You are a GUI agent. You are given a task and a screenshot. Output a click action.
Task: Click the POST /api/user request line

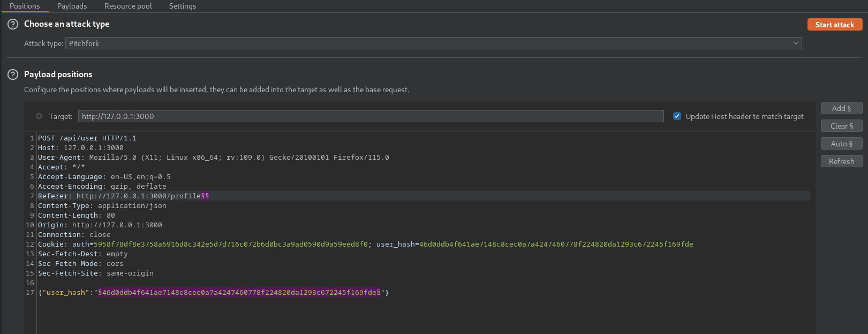pyautogui.click(x=87, y=138)
